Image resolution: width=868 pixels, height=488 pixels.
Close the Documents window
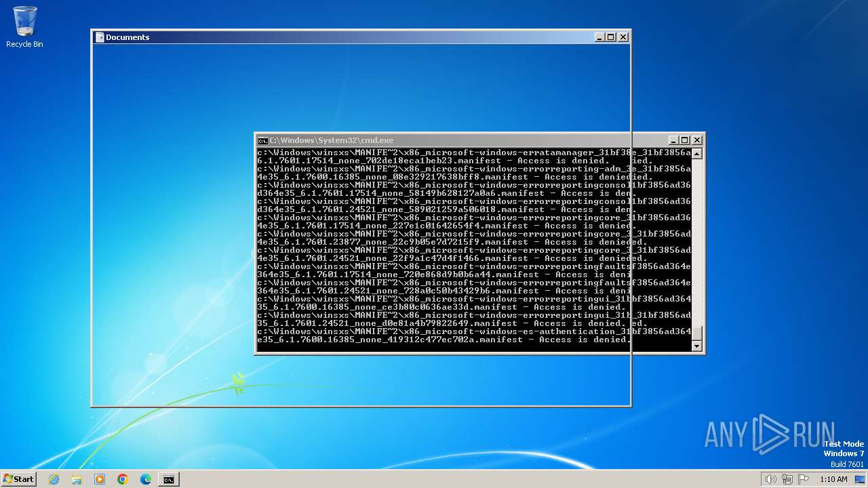pos(623,37)
